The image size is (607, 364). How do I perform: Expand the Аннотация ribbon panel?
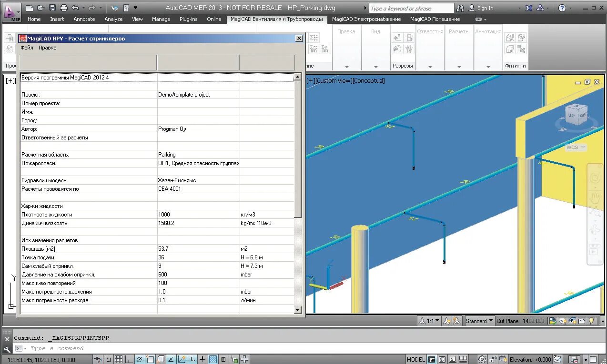[x=488, y=67]
